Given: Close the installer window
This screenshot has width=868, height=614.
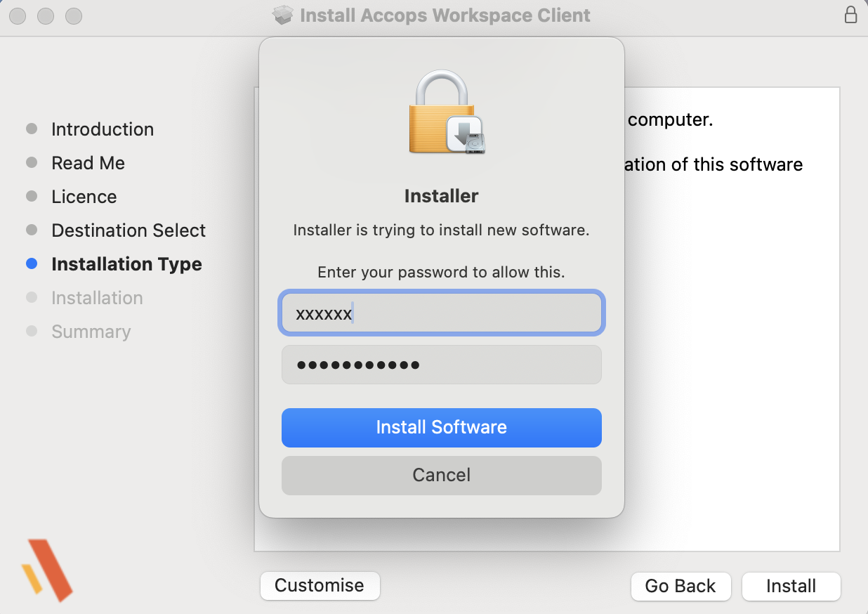Looking at the screenshot, I should (18, 15).
